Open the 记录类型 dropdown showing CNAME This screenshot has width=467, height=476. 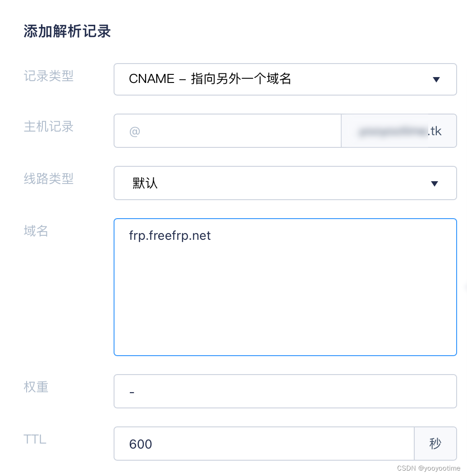tap(285, 79)
